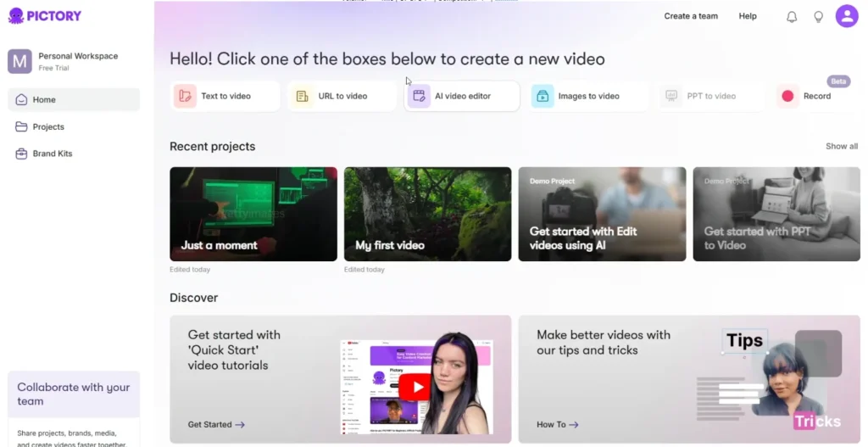Click Show all recent projects
The height and width of the screenshot is (447, 868).
coord(842,146)
